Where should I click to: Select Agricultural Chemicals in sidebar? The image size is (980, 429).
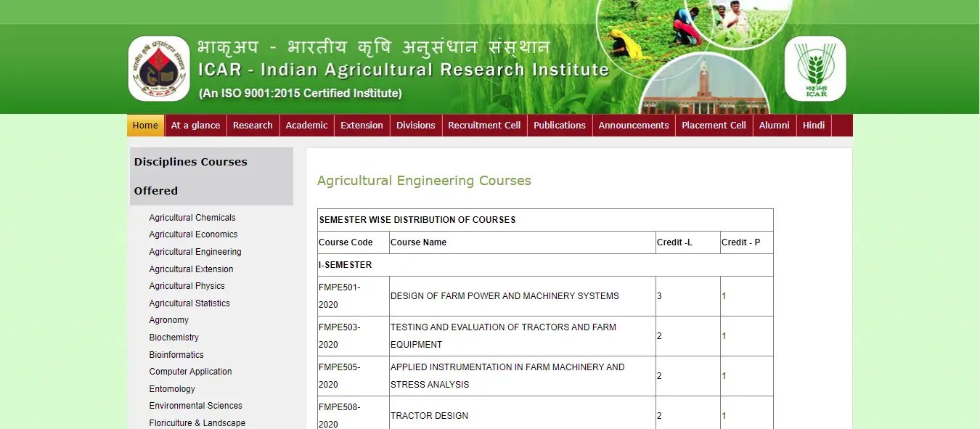pyautogui.click(x=192, y=218)
